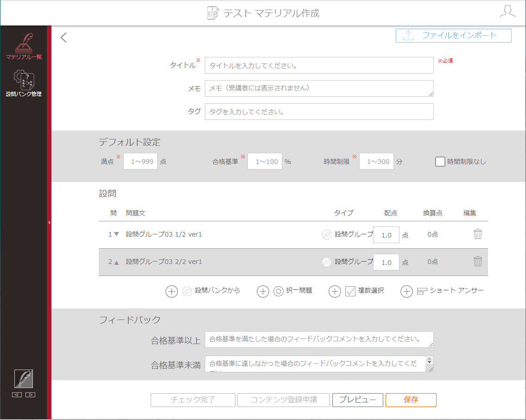The width and height of the screenshot is (526, 420).
Task: Click the テスト マテリアル作成 header icon
Action: 213,13
